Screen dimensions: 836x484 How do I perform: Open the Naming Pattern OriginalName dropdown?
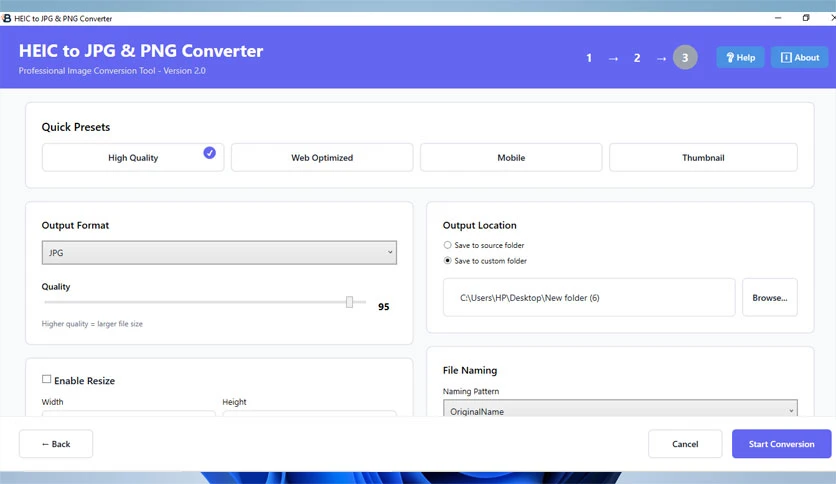coord(620,408)
